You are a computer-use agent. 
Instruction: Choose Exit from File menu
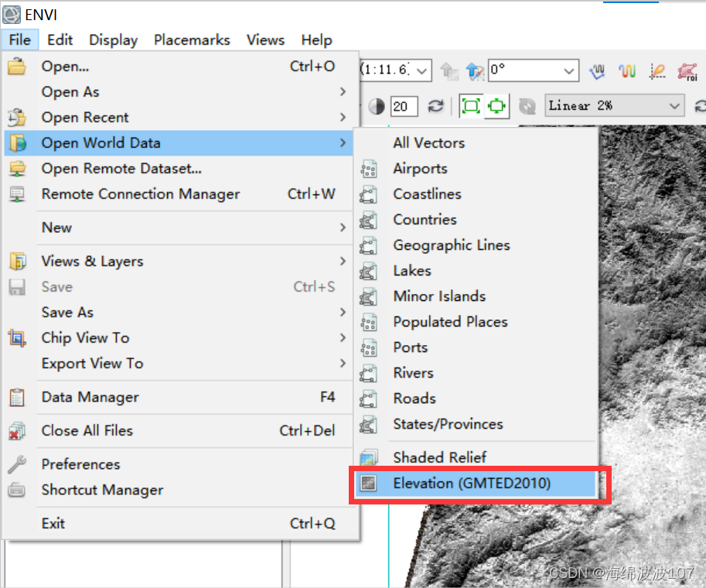click(x=179, y=524)
